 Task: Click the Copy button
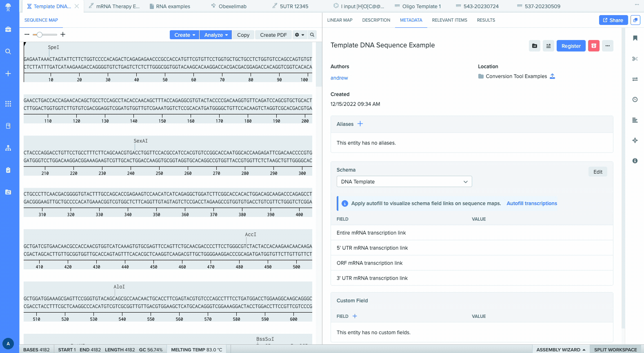[243, 35]
